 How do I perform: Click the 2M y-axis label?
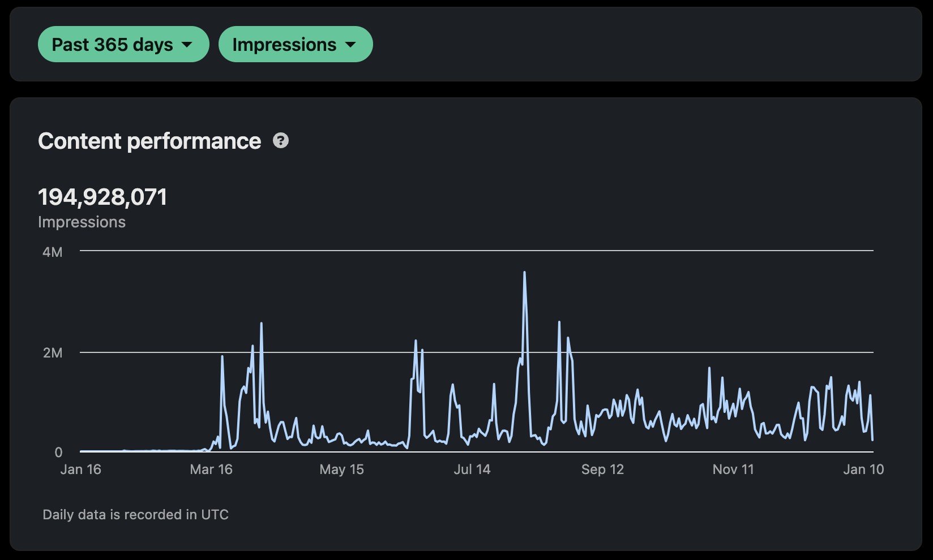[53, 353]
